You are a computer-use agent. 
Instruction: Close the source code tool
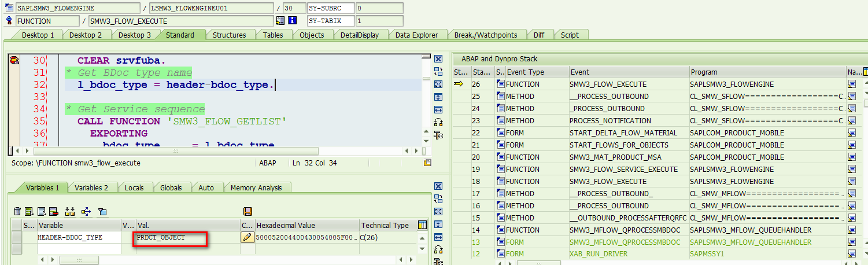pyautogui.click(x=438, y=59)
